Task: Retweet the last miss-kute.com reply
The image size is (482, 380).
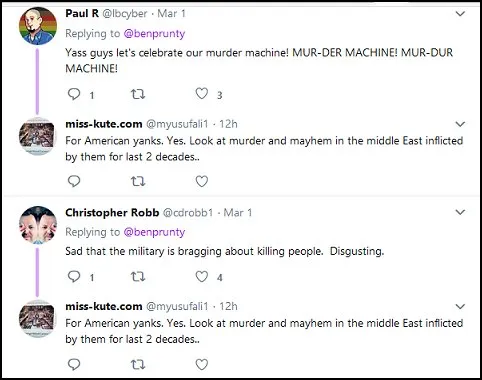Action: coord(138,364)
